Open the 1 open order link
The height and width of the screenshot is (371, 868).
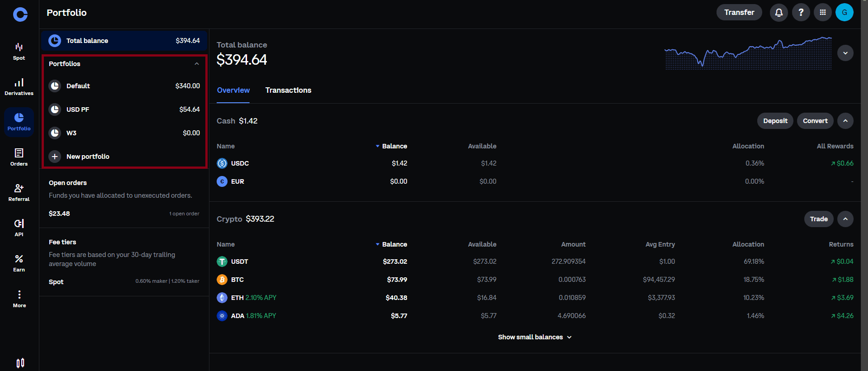184,214
